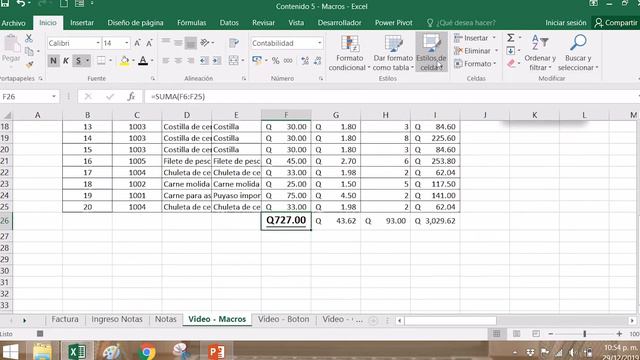Switch to the Power Pivot tab
The width and height of the screenshot is (640, 360).
pyautogui.click(x=393, y=23)
